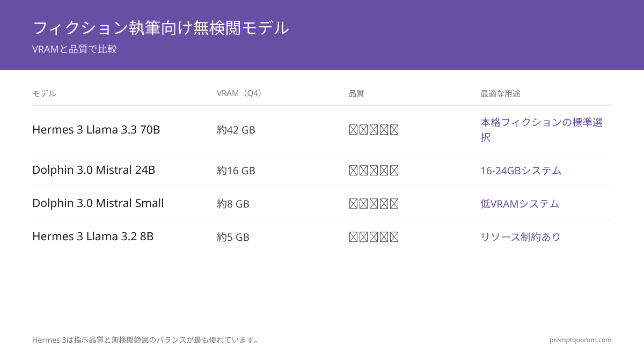
Task: Click the 本格フィクションの標準選択 use case
Action: (541, 130)
